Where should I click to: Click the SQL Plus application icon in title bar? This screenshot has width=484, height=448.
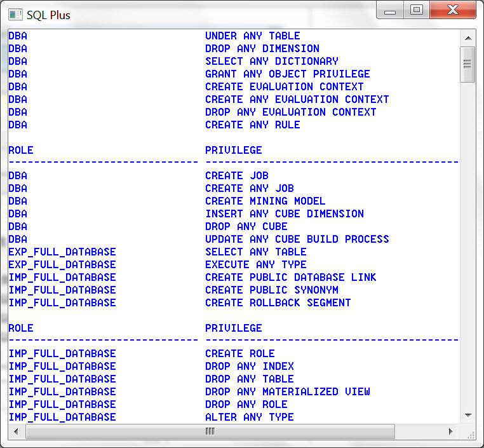15,14
